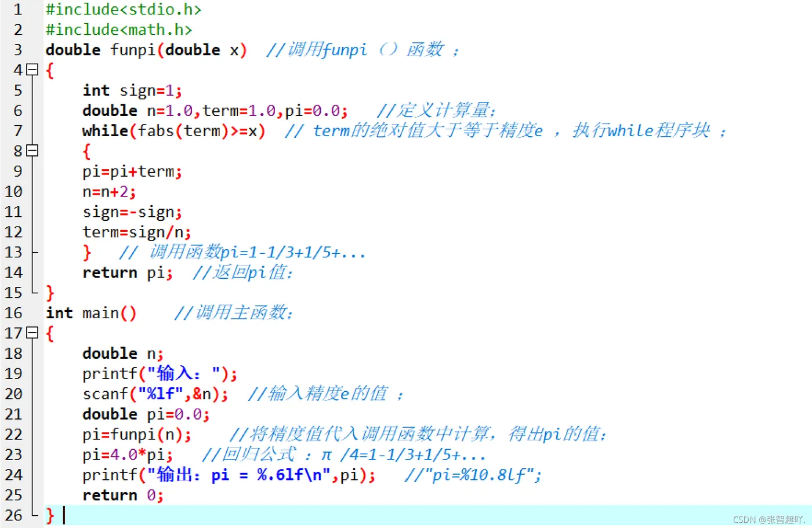
Task: Click the 'pi=funpi(n);' statement
Action: tap(137, 435)
